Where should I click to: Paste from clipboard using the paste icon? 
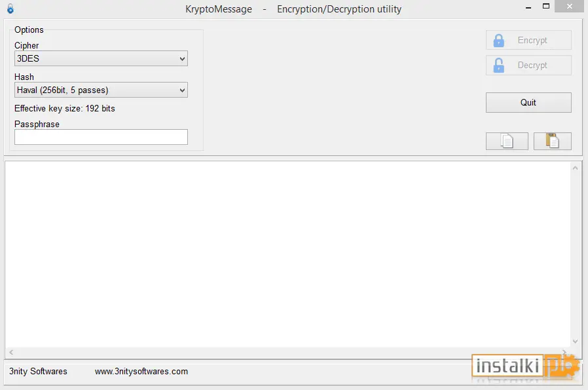pos(553,141)
